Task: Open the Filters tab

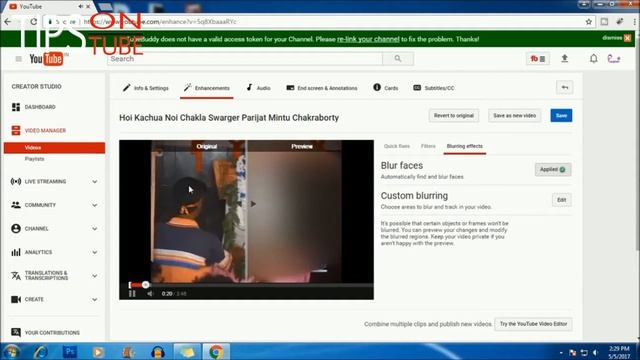Action: pos(428,146)
